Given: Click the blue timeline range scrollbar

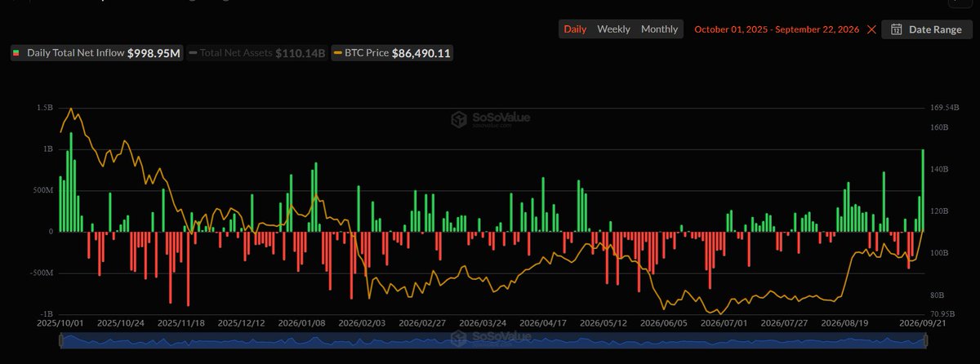Looking at the screenshot, I should click(492, 340).
